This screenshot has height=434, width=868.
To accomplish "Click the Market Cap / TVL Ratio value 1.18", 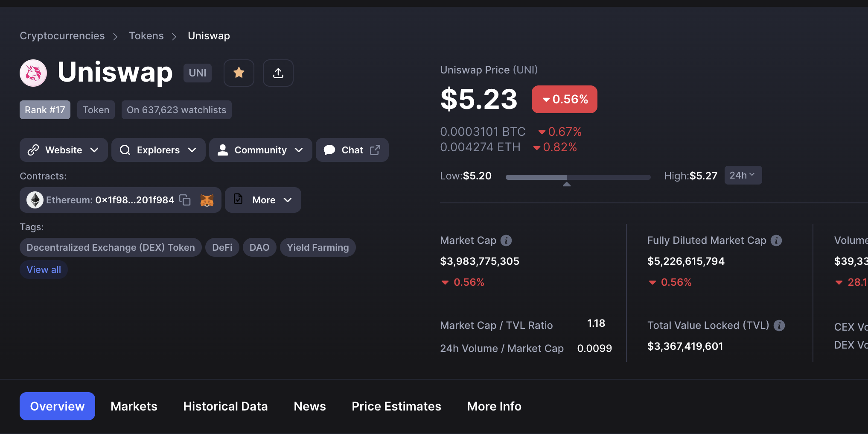I will click(x=596, y=323).
